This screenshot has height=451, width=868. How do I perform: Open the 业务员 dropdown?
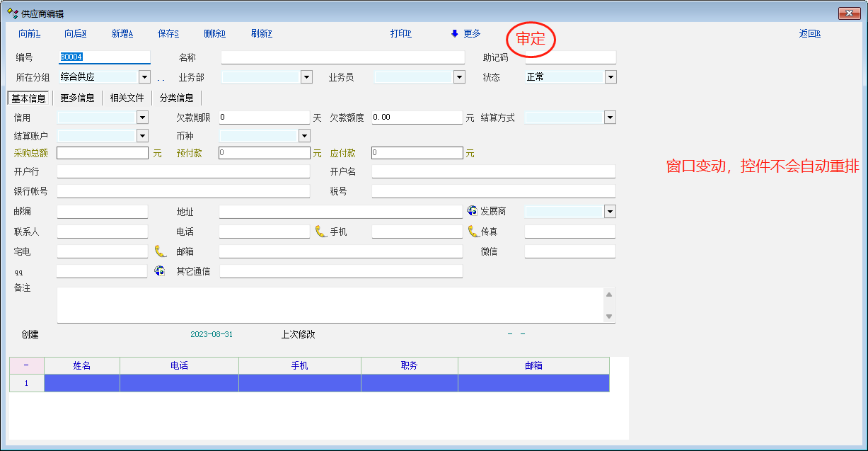[x=459, y=77]
